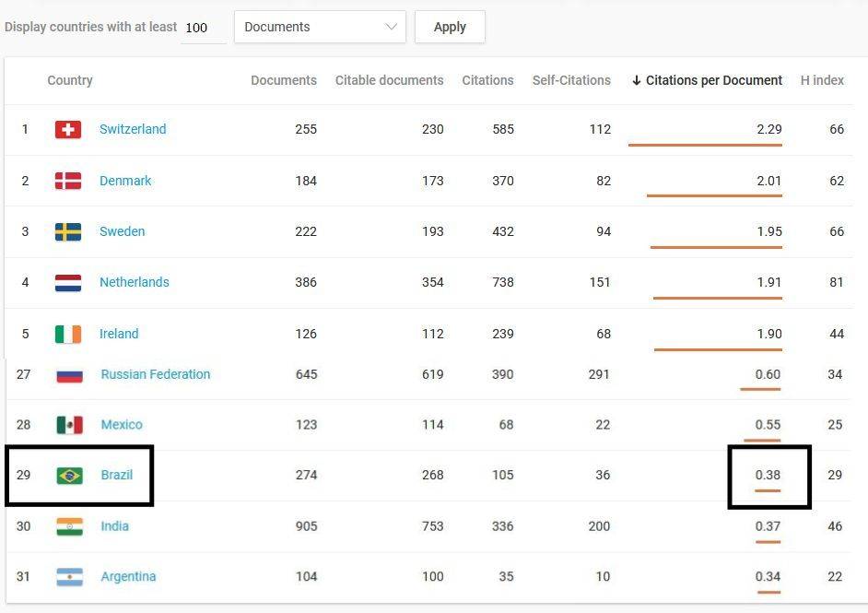Open the Mexico country link
The height and width of the screenshot is (613, 868).
click(122, 425)
